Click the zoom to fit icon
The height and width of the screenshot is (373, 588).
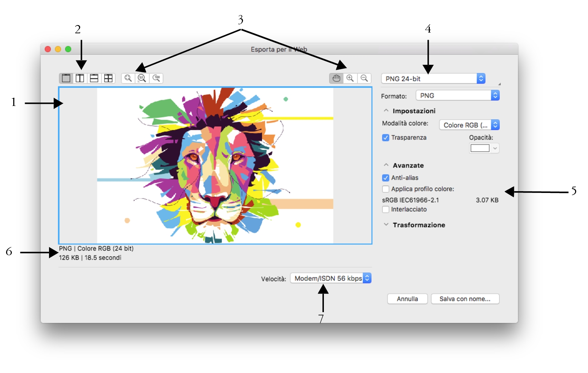(128, 78)
